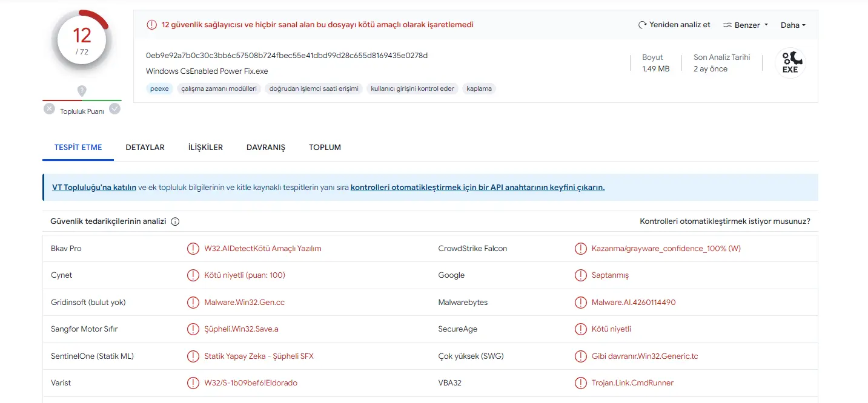Vote negative with the X community icon
The height and width of the screenshot is (403, 868).
(49, 109)
